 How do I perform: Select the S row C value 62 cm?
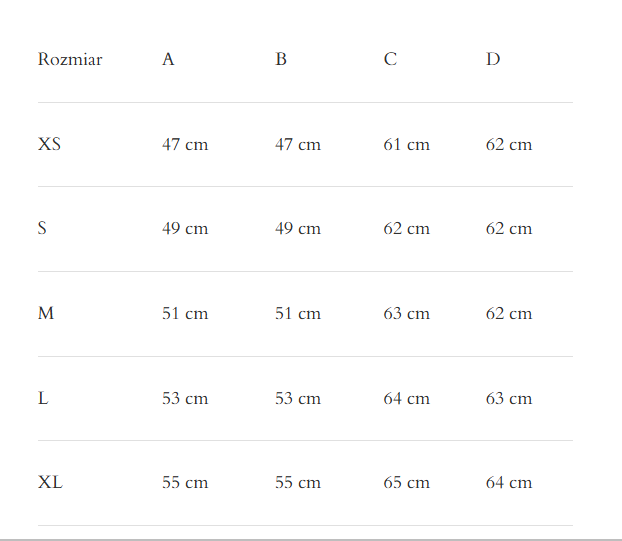click(x=406, y=228)
